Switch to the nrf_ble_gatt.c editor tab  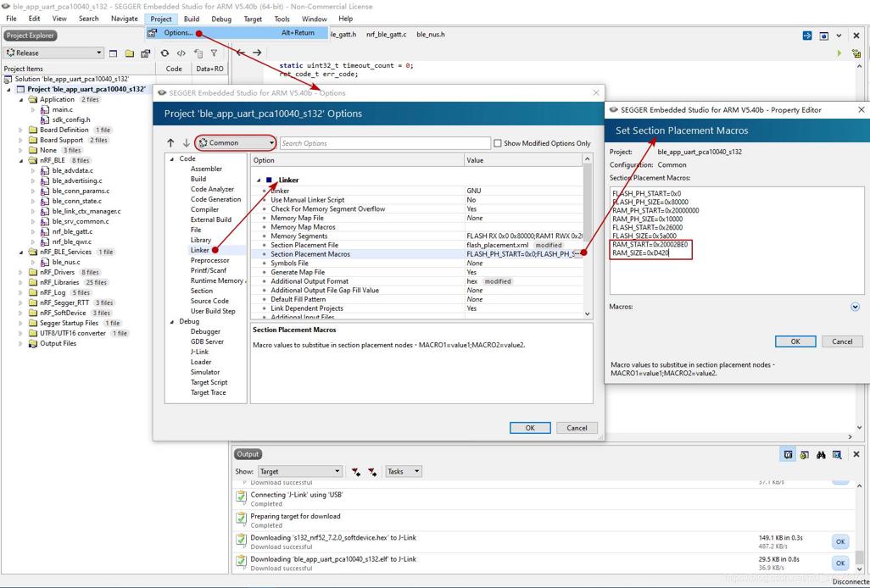click(386, 35)
